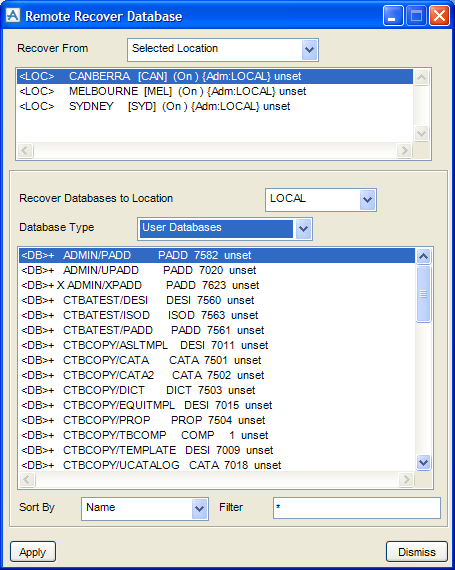Viewport: 455px width, 570px height.
Task: Select the CTBCOPY/DICT database row
Action: pos(217,390)
